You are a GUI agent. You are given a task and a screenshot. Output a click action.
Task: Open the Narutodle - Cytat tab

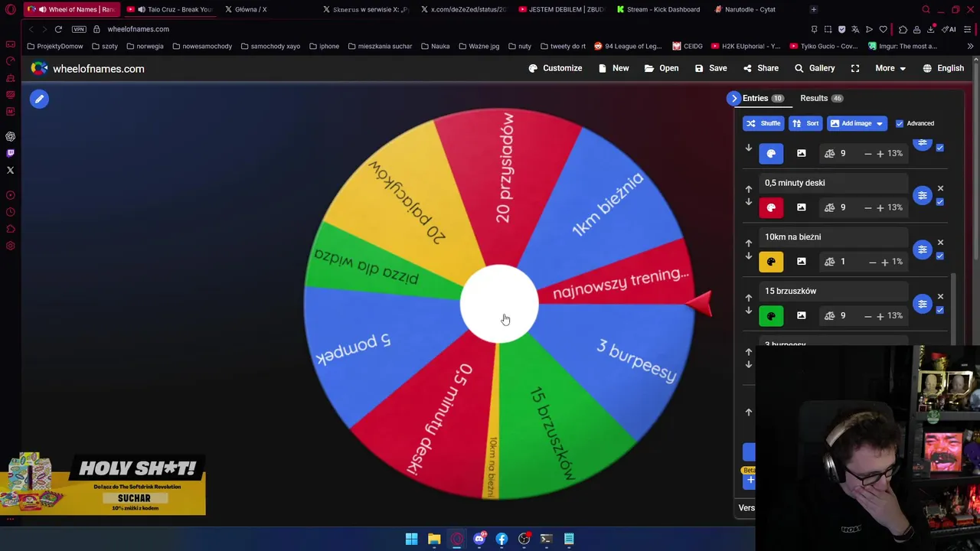[745, 9]
